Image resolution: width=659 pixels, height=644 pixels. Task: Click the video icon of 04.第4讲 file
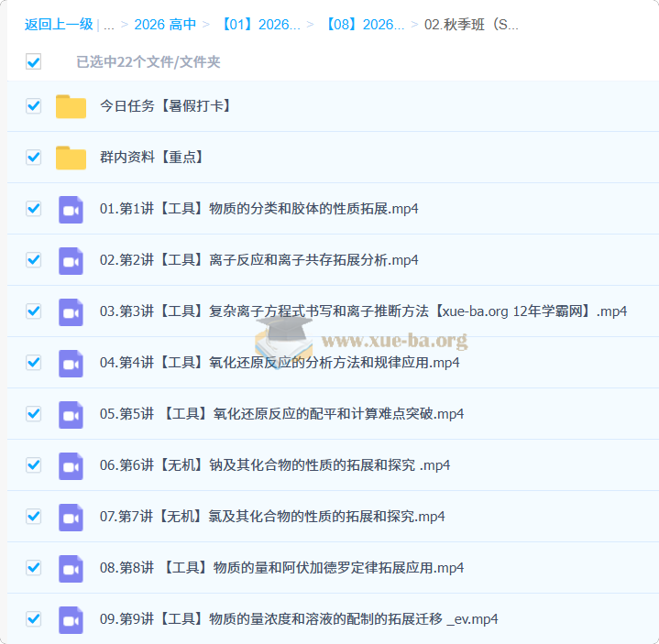pos(71,363)
